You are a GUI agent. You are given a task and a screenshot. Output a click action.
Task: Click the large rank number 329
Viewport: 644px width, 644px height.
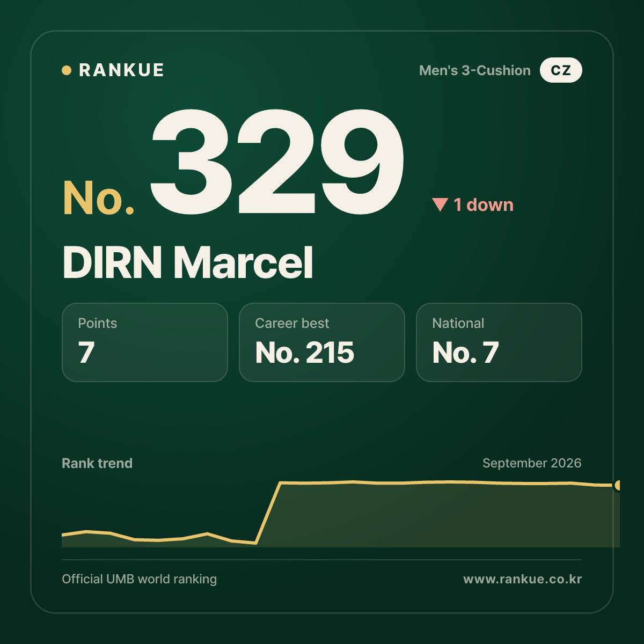[x=276, y=161]
